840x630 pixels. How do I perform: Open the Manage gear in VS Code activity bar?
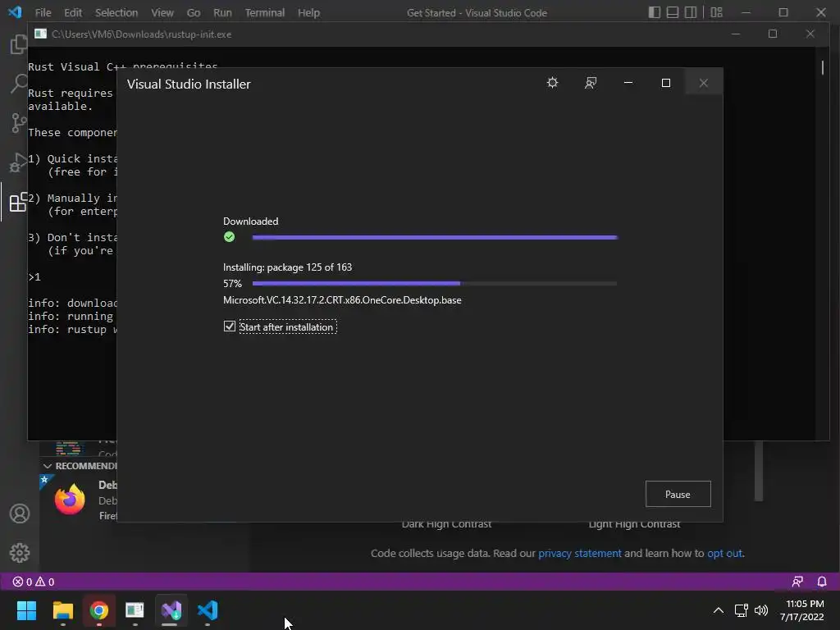pyautogui.click(x=20, y=553)
